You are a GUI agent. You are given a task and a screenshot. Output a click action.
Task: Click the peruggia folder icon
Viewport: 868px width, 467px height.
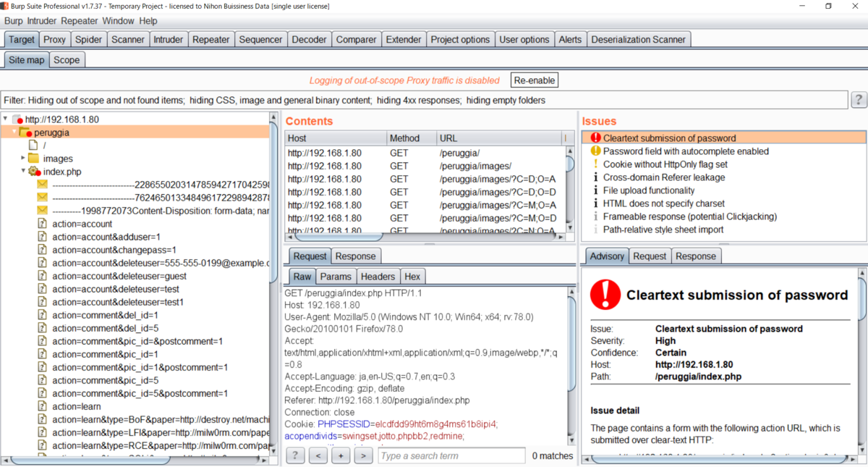(25, 132)
